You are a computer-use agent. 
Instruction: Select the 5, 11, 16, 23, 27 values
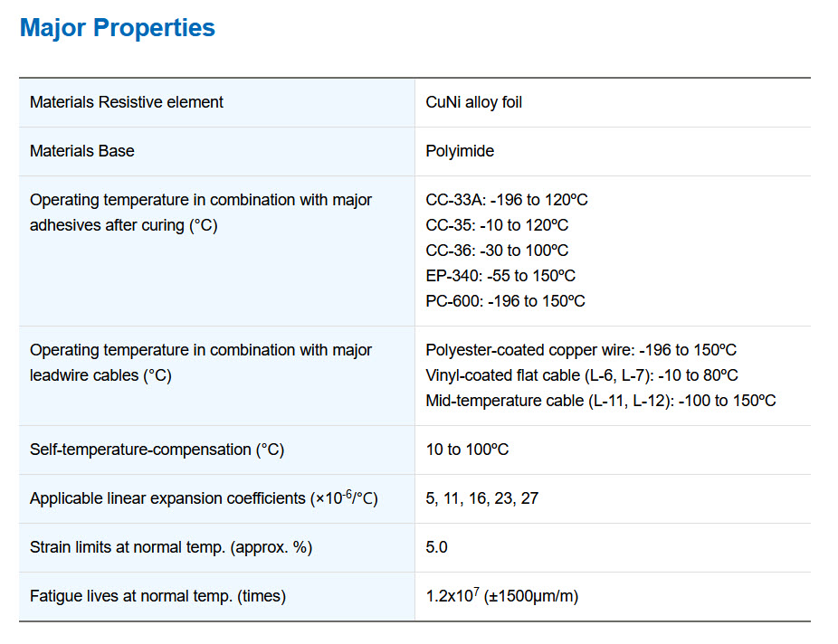[x=482, y=498]
